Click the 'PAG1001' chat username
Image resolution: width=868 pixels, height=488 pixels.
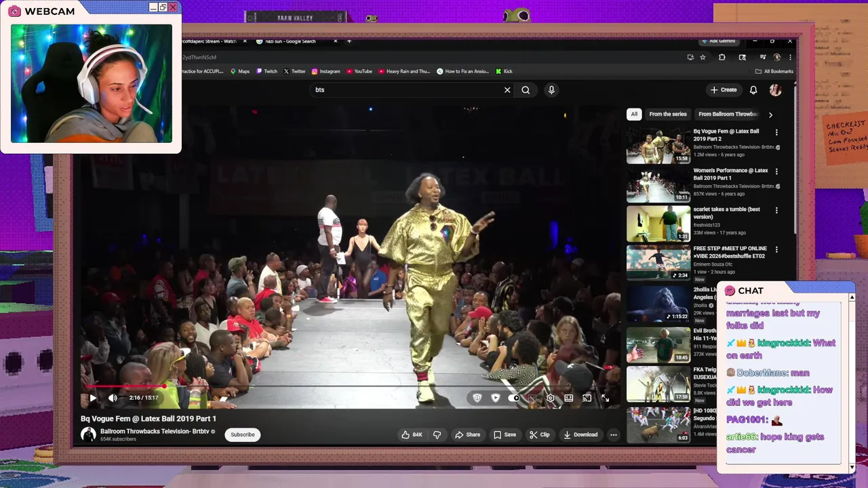[x=746, y=420]
